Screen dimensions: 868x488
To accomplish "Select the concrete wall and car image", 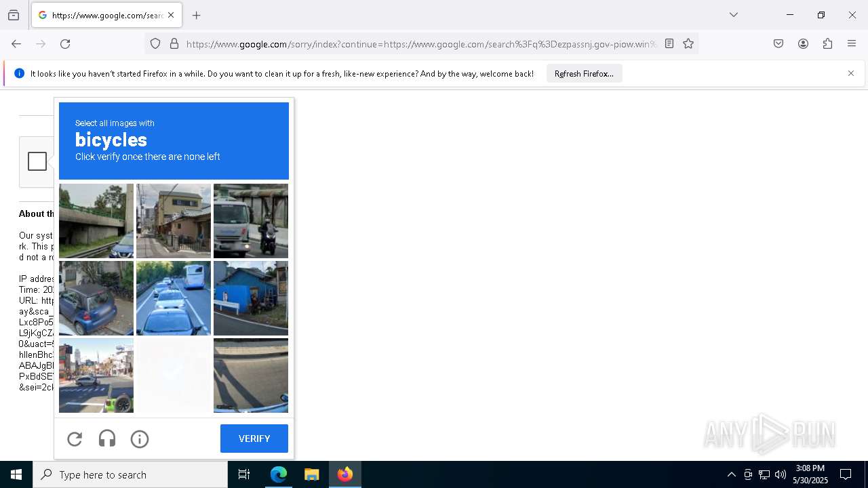I will 96,221.
